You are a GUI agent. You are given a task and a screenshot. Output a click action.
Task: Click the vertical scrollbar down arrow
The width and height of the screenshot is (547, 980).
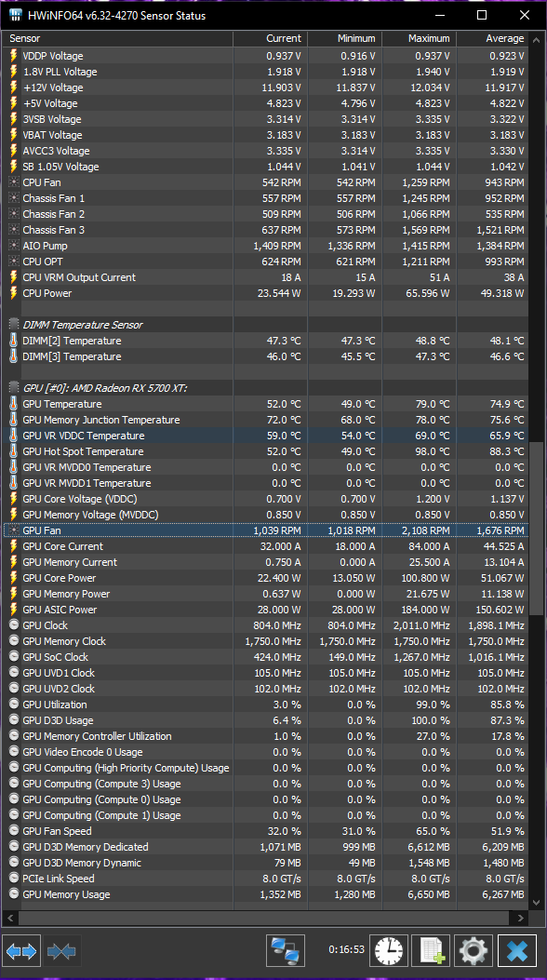tap(537, 903)
